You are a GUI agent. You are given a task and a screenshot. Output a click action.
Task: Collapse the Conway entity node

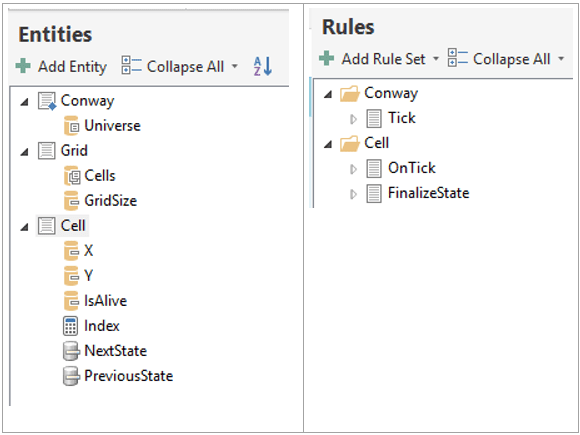pyautogui.click(x=24, y=102)
